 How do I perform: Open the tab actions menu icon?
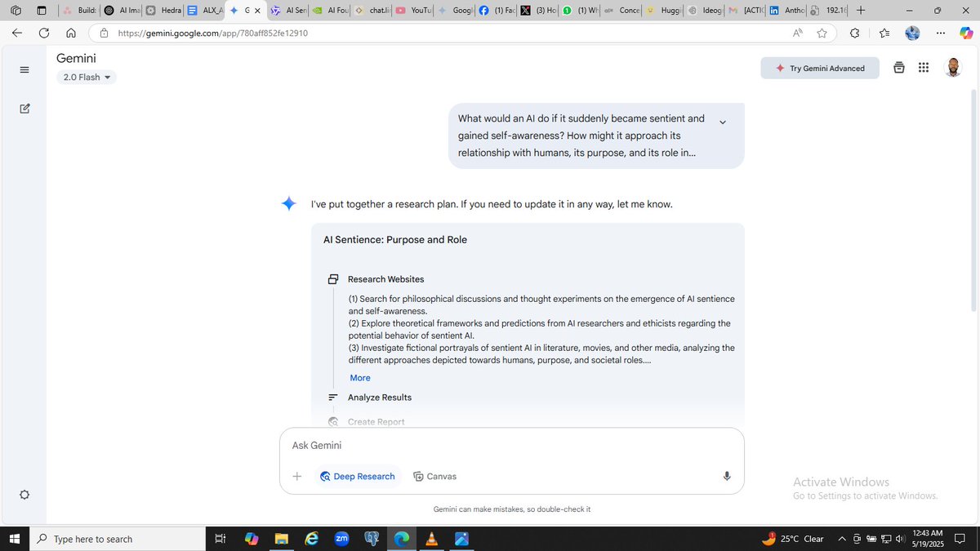(x=42, y=11)
